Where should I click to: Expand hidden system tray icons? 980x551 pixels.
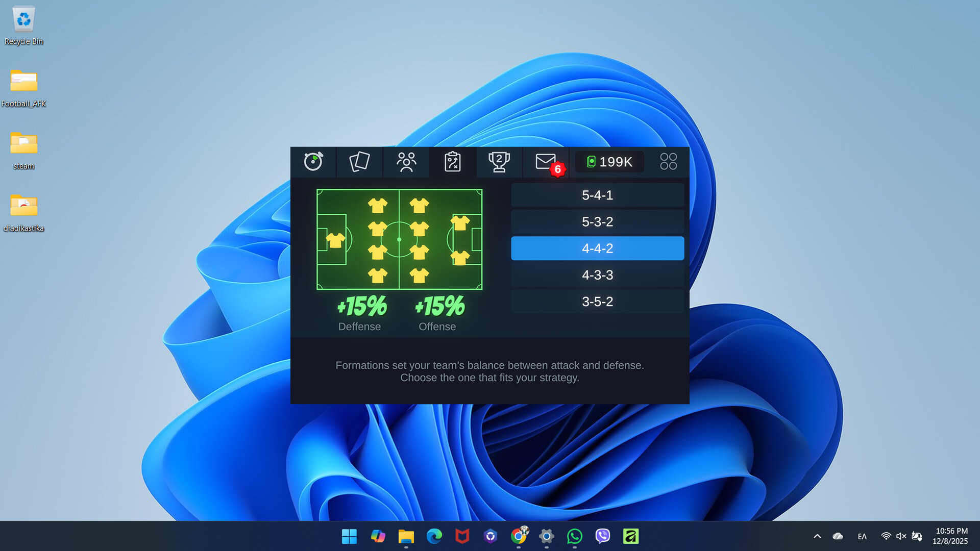[817, 536]
